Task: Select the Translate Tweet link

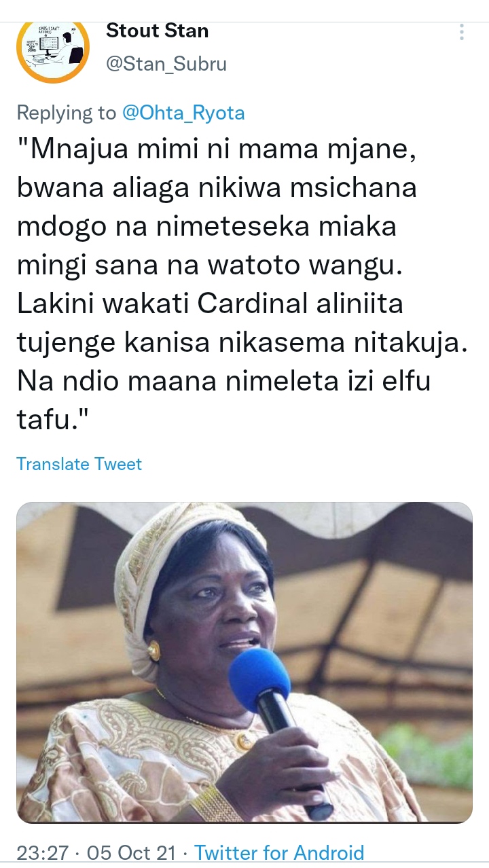Action: point(79,464)
